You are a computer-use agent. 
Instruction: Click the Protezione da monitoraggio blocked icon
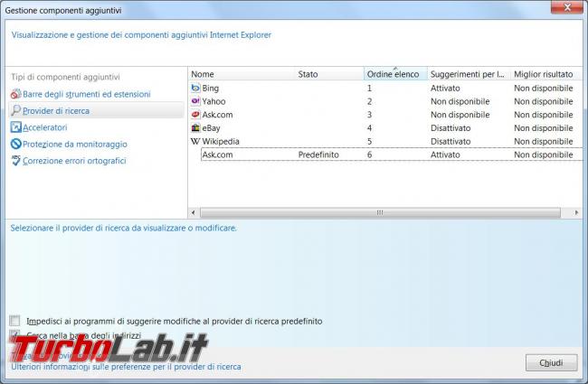click(x=15, y=144)
